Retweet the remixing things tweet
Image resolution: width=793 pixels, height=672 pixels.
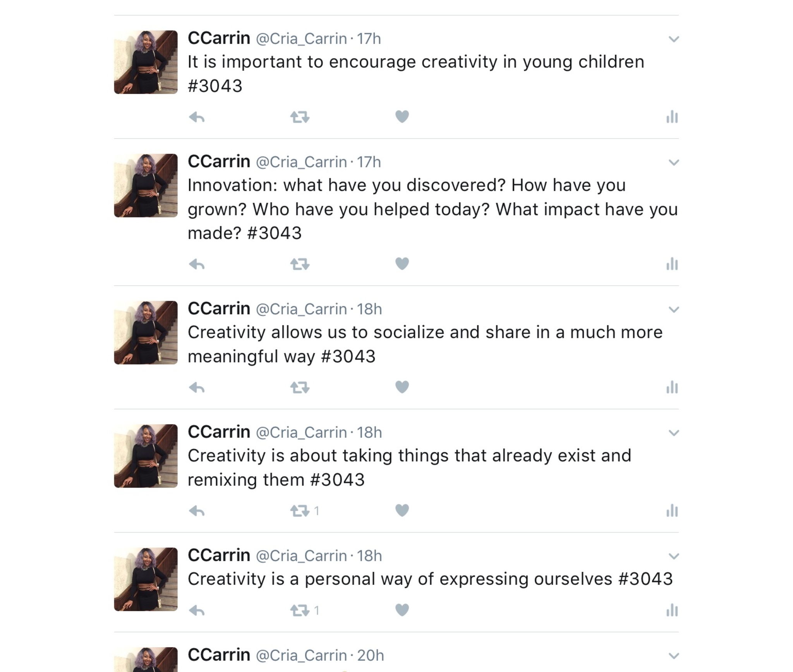coord(300,511)
